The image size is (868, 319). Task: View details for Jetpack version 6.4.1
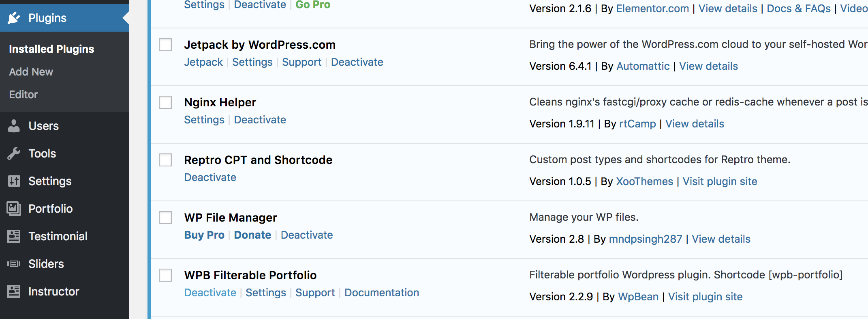[x=709, y=66]
